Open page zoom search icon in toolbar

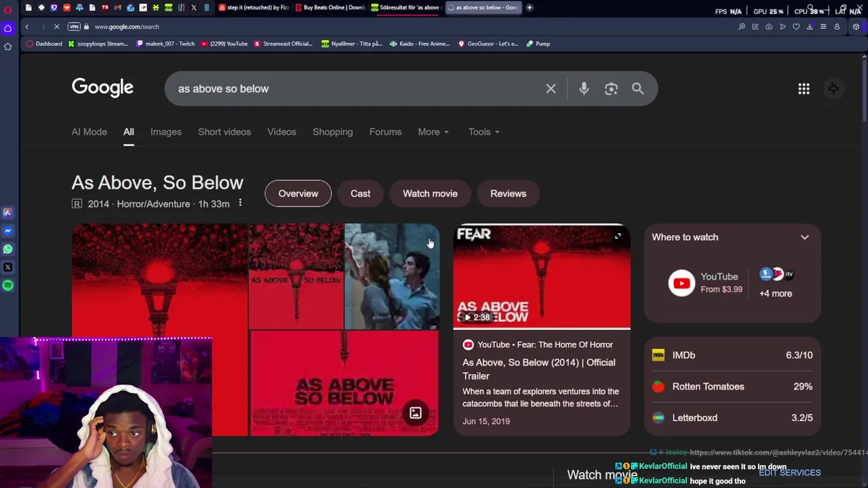click(x=742, y=26)
